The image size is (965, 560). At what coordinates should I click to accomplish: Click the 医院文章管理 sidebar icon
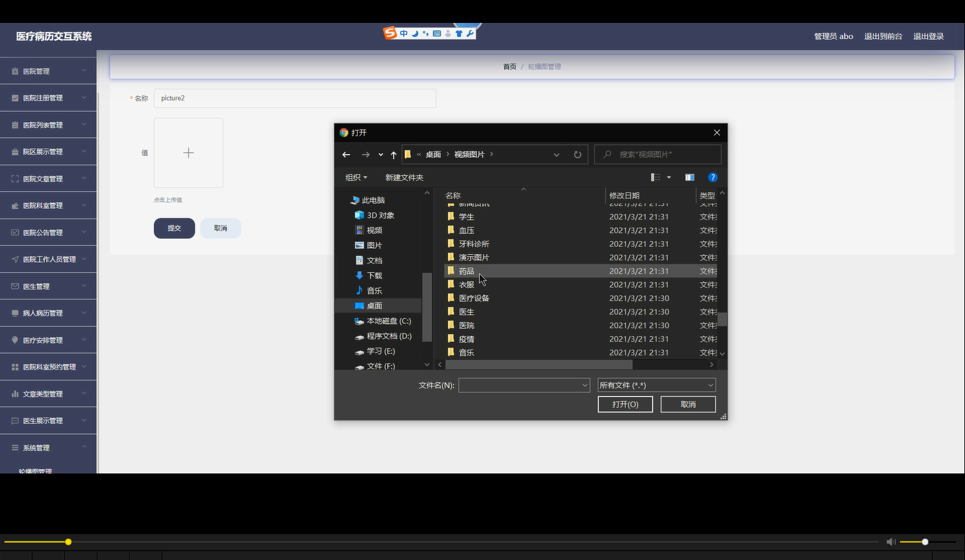tap(15, 179)
